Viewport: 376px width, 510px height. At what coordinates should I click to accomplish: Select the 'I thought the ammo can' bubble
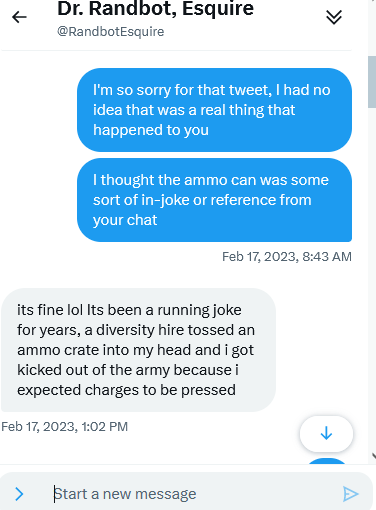(x=214, y=200)
